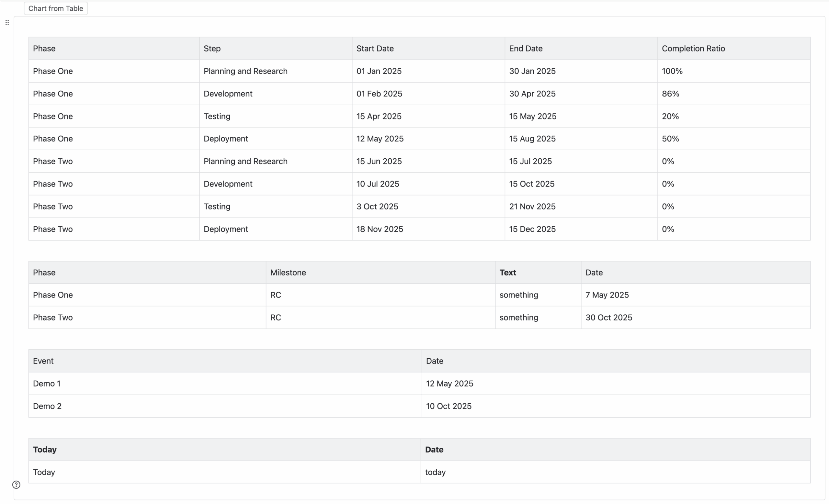Click the Event column header
Viewport: 829px width, 504px height.
click(43, 361)
